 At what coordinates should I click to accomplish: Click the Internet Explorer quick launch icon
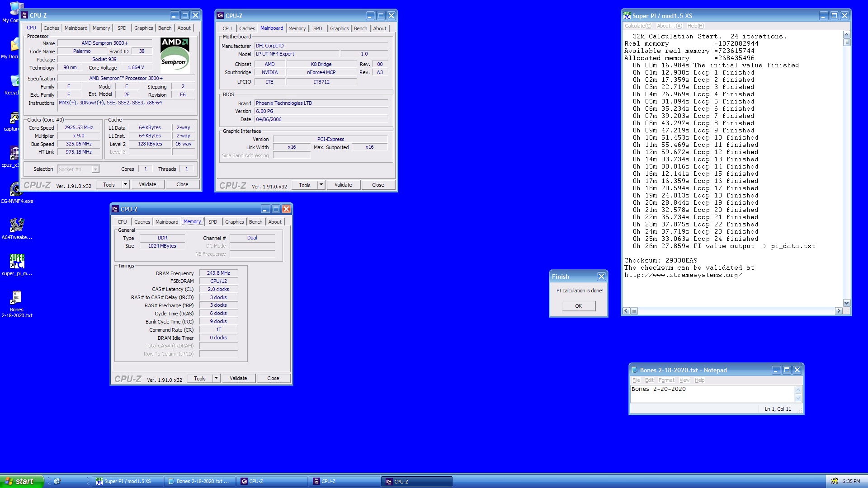[x=57, y=481]
